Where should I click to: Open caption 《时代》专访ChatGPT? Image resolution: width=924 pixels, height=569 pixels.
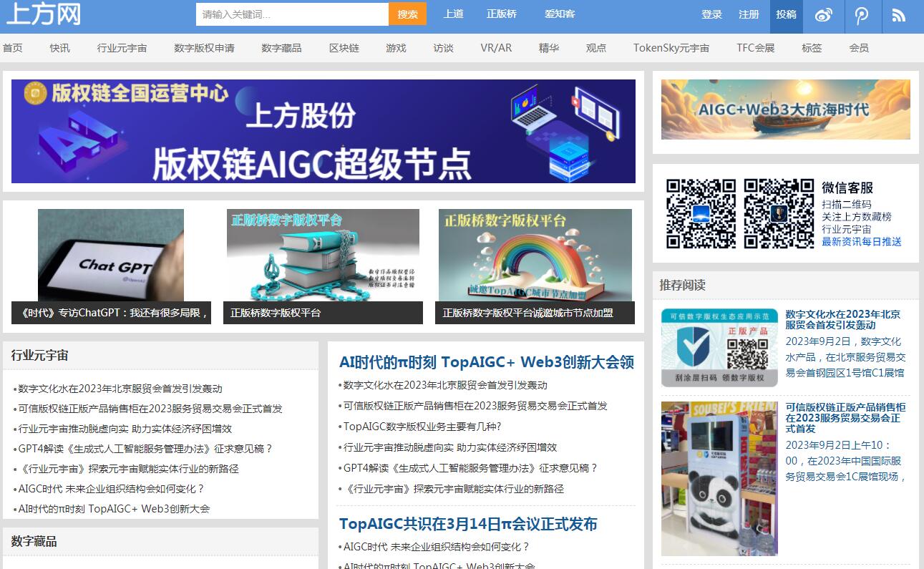coord(111,313)
